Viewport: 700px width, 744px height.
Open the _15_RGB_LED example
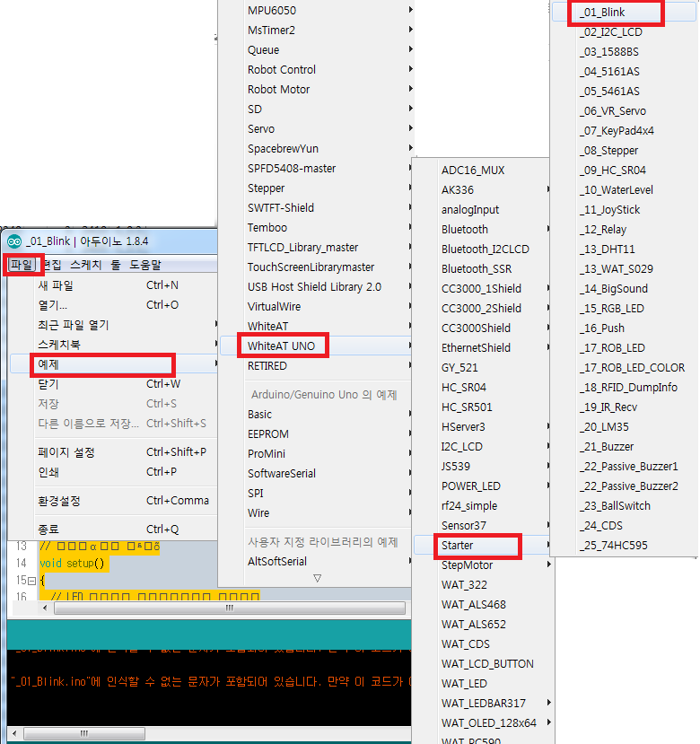[x=624, y=309]
